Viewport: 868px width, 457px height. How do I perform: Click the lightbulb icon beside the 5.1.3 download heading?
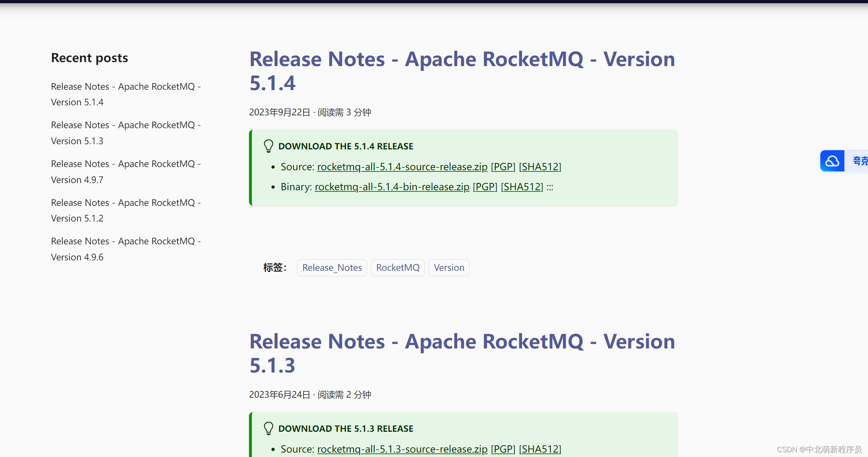pos(268,429)
